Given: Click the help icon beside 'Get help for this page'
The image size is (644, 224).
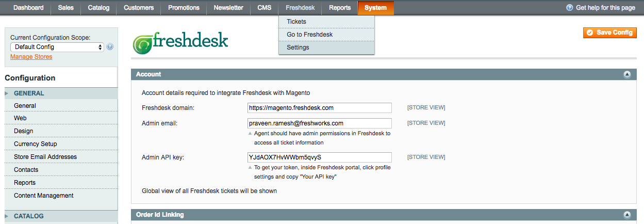Looking at the screenshot, I should tap(569, 8).
